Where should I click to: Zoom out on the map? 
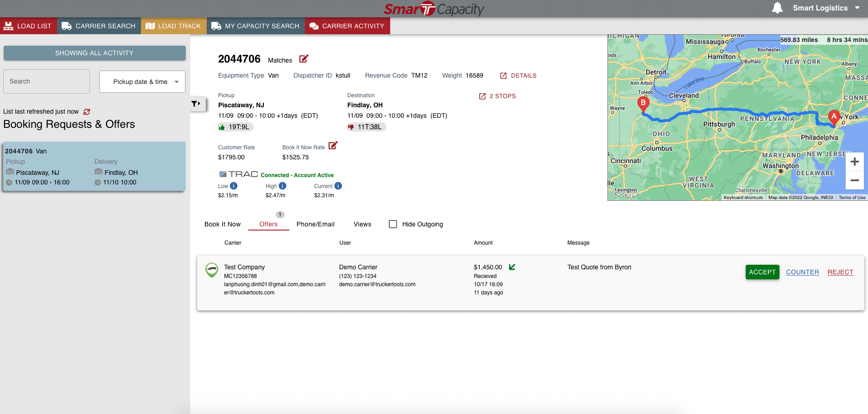[855, 180]
